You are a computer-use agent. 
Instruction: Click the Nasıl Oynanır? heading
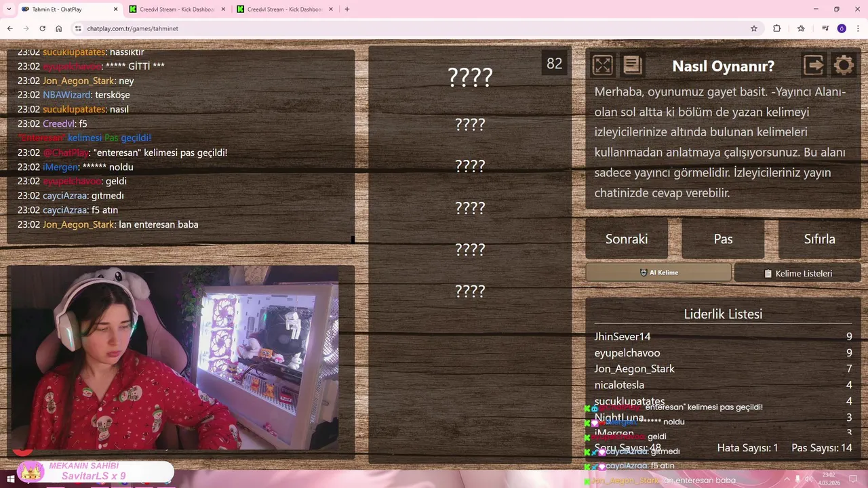click(723, 66)
